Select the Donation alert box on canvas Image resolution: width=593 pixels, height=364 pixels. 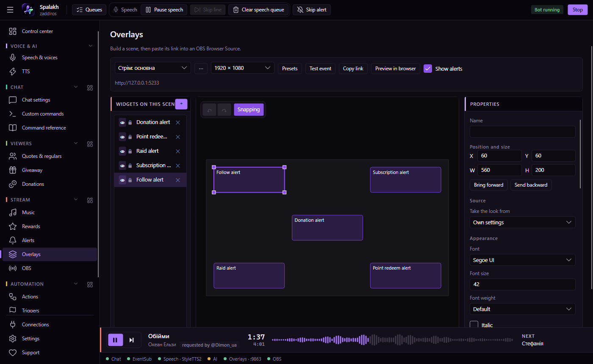coord(327,228)
